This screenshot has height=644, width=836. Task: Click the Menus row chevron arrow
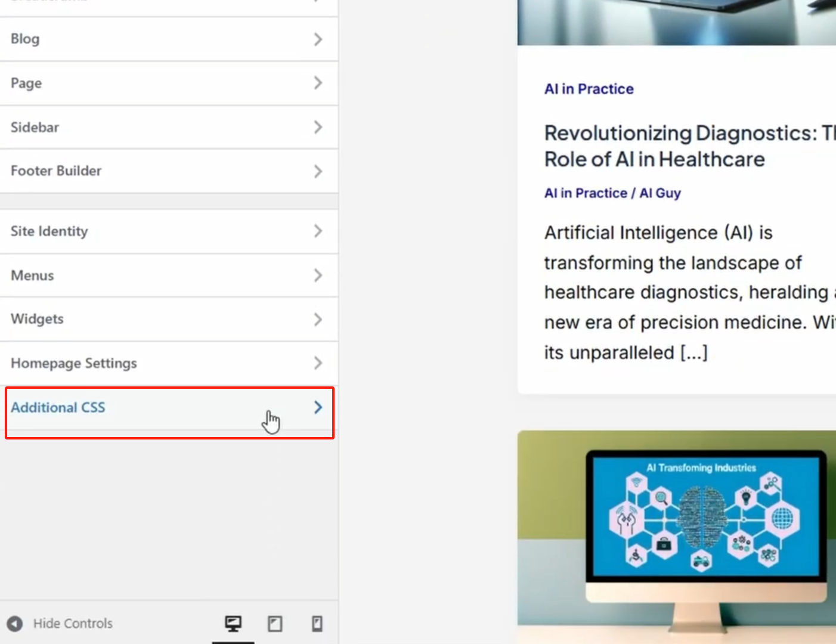(318, 275)
